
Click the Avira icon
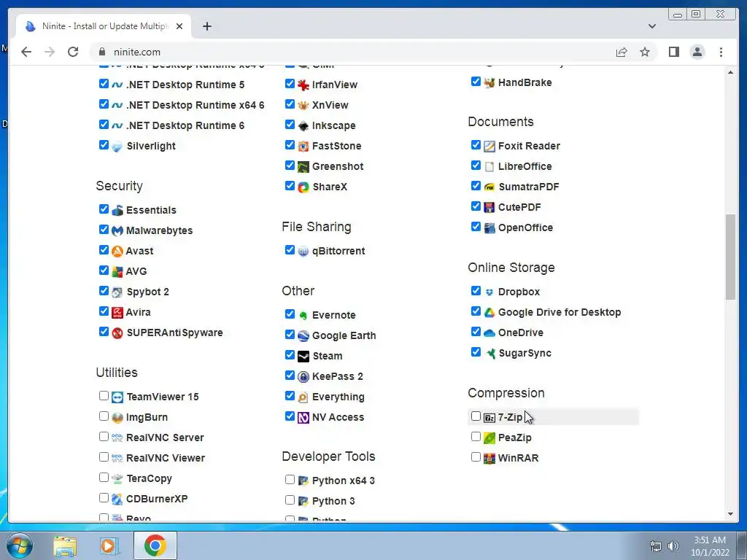117,313
